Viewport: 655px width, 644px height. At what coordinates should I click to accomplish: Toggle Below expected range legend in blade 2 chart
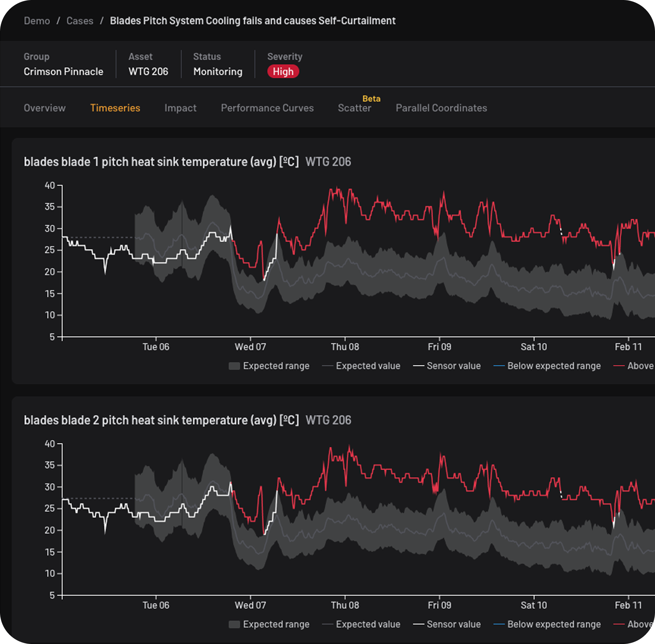[x=547, y=624]
